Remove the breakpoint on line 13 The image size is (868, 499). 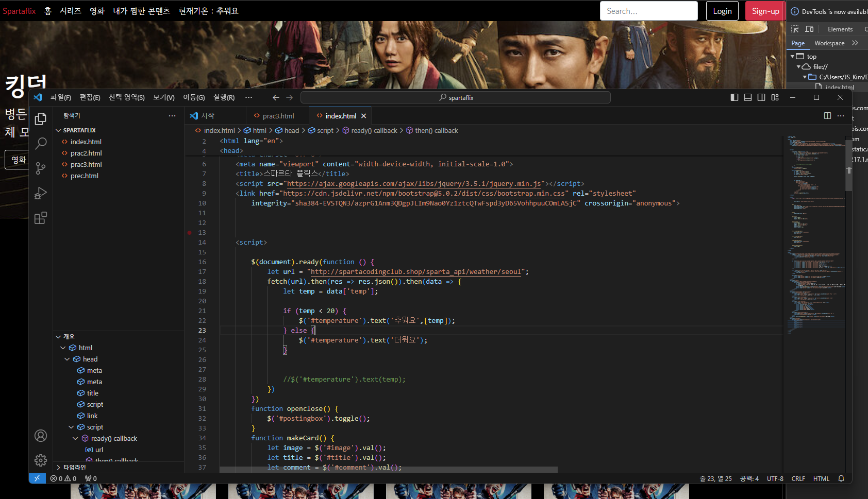190,233
